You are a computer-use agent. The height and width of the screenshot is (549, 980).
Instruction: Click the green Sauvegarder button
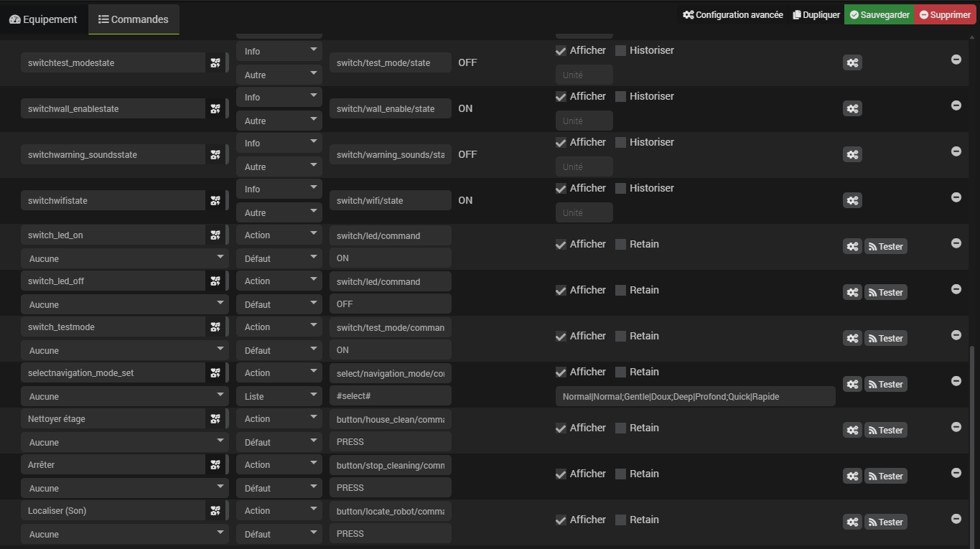point(879,15)
